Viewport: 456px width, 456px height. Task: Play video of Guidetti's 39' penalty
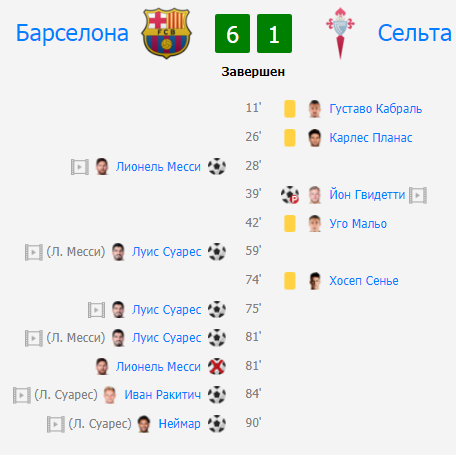(418, 195)
